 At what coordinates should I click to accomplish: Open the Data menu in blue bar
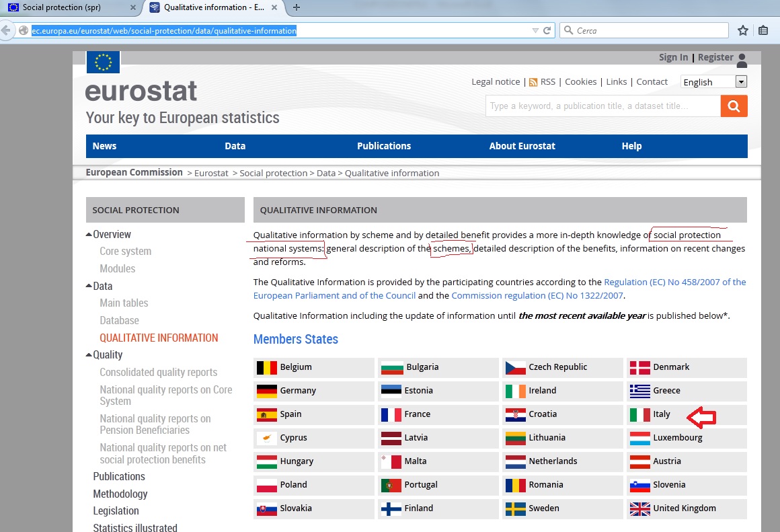point(235,147)
